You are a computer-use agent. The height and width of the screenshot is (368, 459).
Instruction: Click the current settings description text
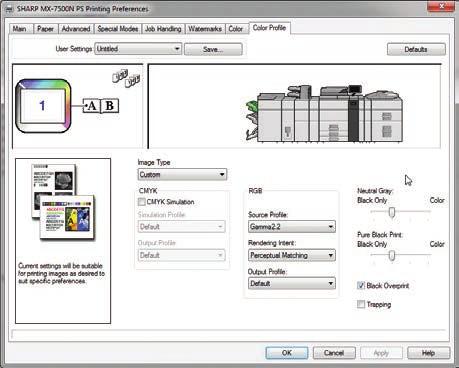(61, 274)
